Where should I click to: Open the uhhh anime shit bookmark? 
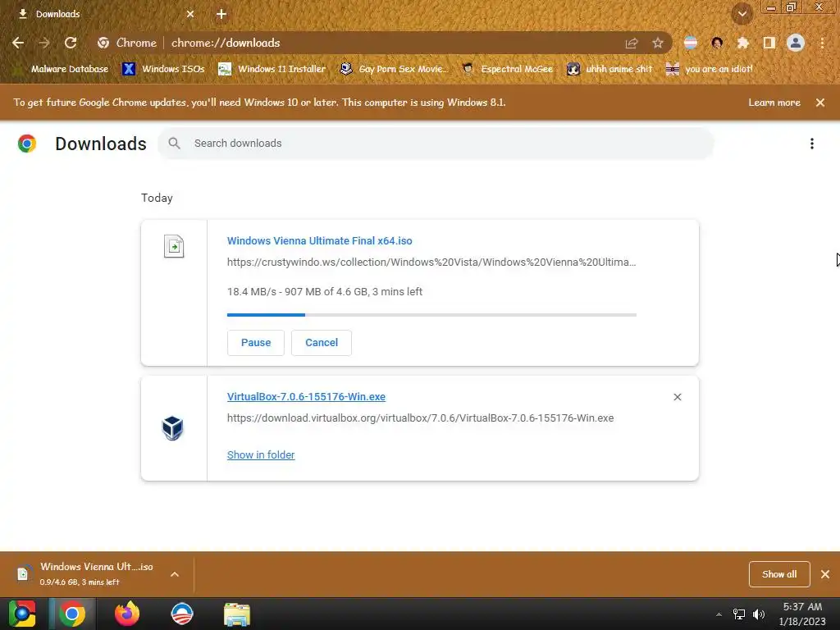(609, 69)
